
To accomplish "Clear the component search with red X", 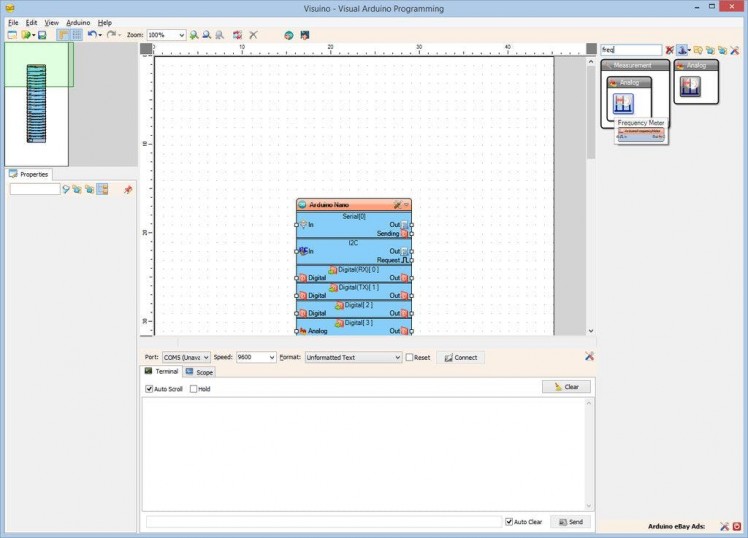I will pos(670,50).
